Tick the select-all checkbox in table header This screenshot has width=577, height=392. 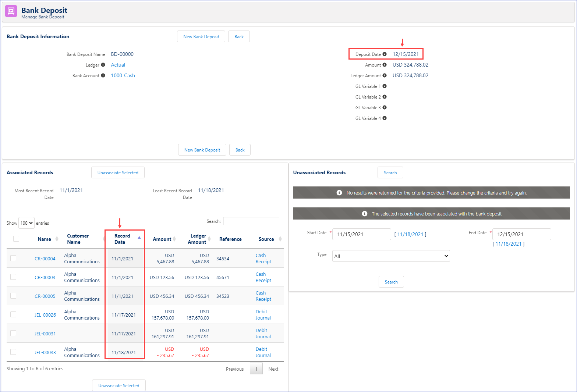pyautogui.click(x=16, y=239)
